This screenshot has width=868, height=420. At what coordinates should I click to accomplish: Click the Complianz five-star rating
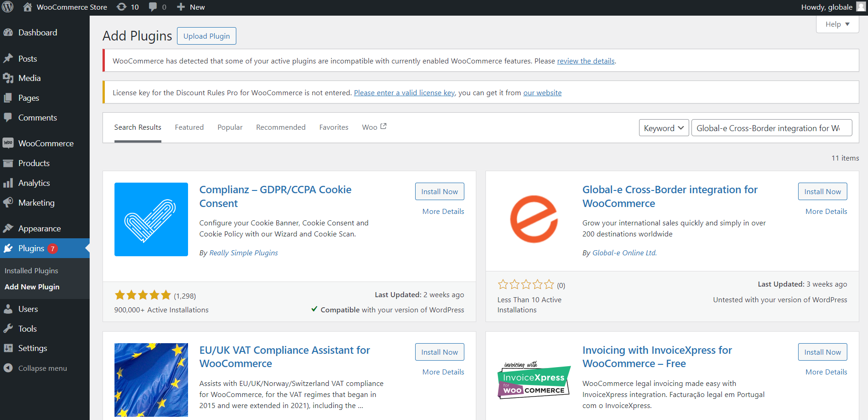click(x=143, y=295)
